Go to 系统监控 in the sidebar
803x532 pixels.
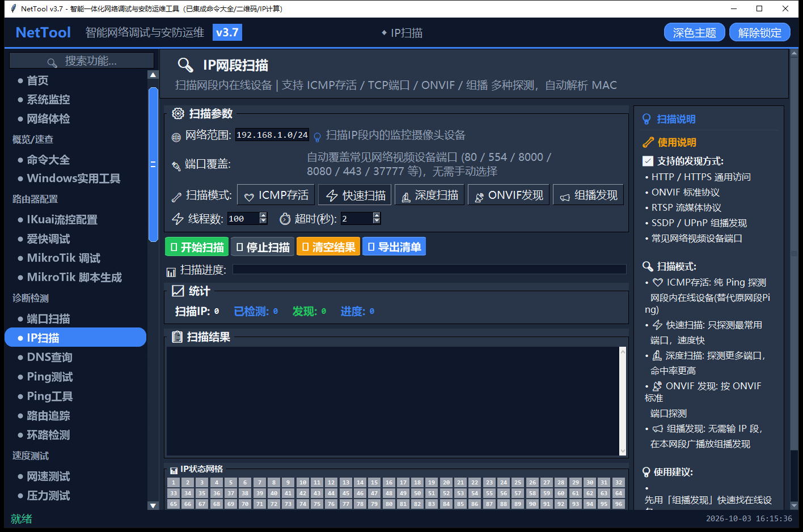(48, 100)
